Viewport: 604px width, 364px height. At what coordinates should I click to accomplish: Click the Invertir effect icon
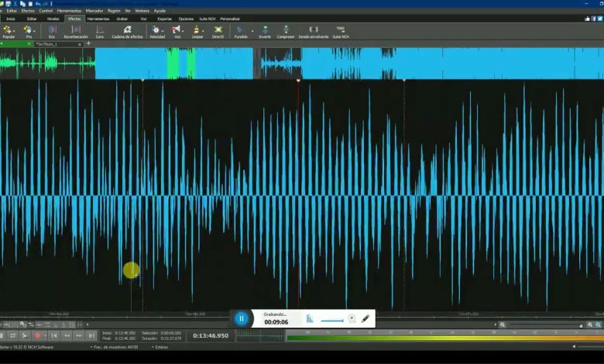pos(265,32)
